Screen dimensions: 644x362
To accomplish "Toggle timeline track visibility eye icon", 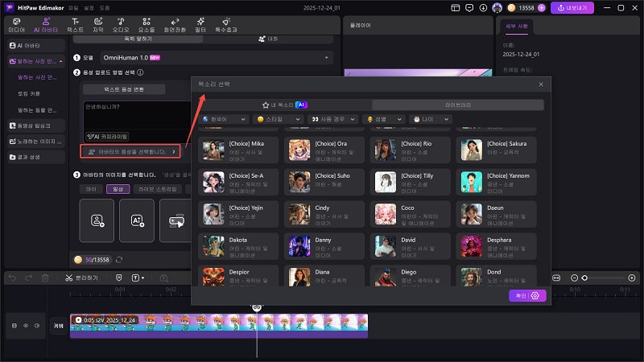I will click(26, 326).
